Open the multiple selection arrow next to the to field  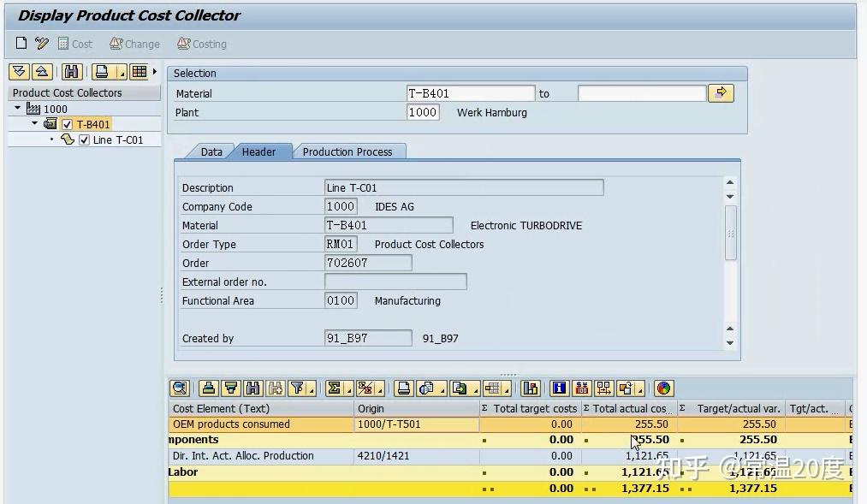pyautogui.click(x=722, y=93)
